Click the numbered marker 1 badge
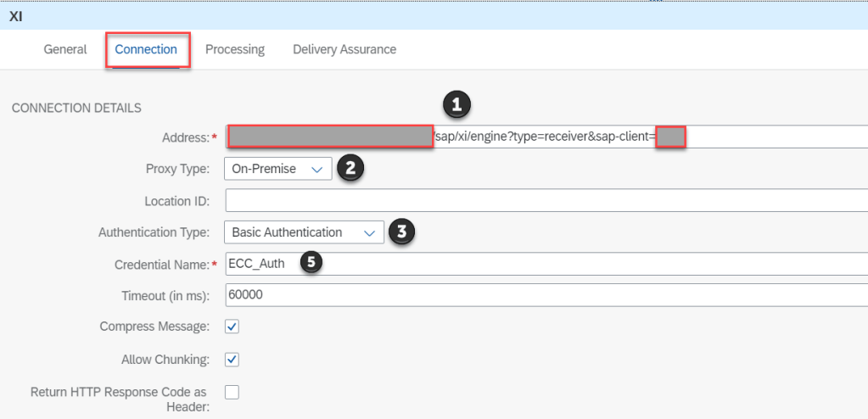 (x=457, y=105)
